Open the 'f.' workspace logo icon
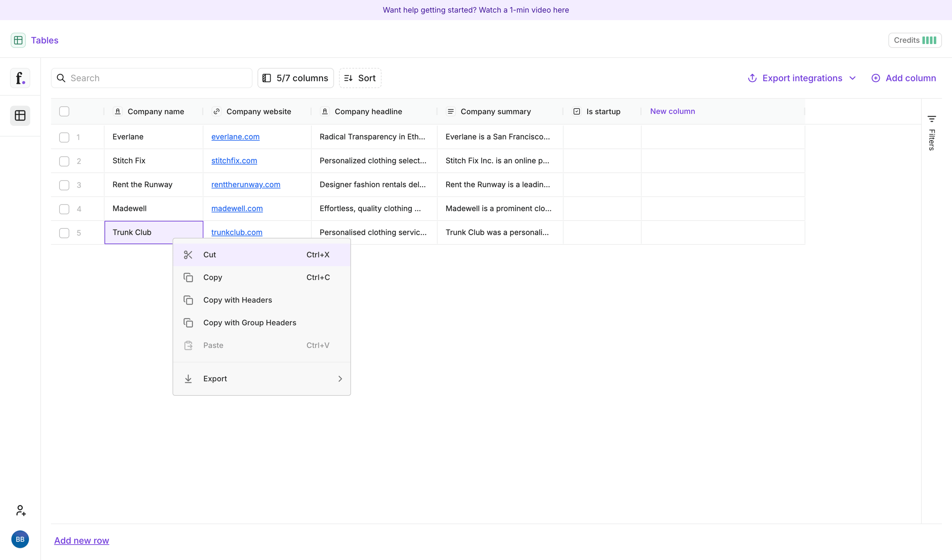This screenshot has width=952, height=560. 20,78
